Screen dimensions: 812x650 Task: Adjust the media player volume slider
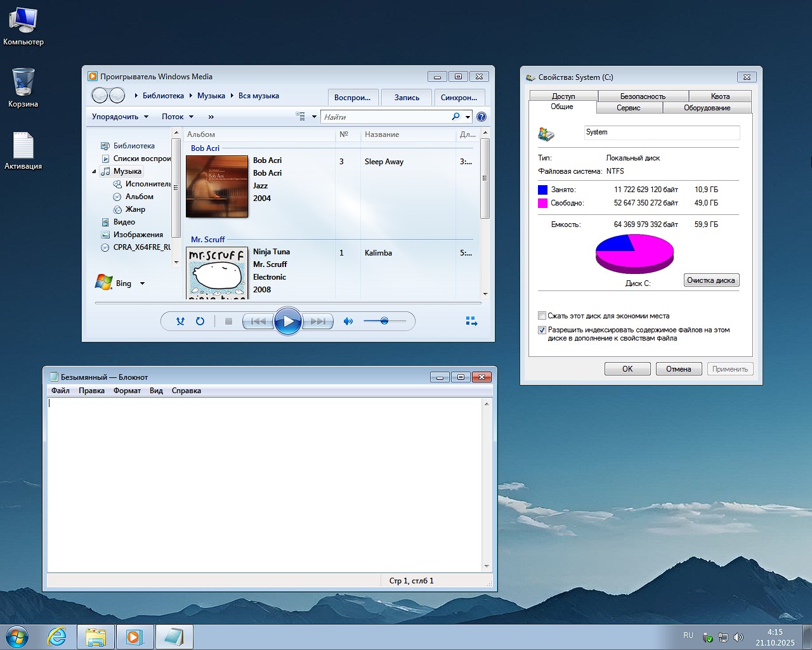pyautogui.click(x=384, y=322)
